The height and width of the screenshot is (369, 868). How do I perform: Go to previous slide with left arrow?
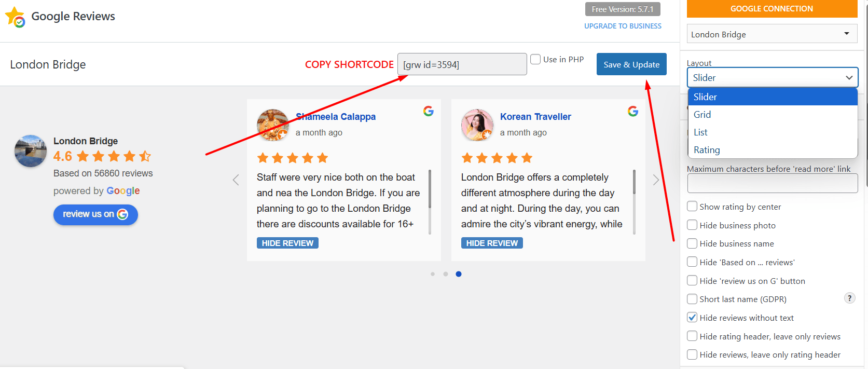(236, 180)
